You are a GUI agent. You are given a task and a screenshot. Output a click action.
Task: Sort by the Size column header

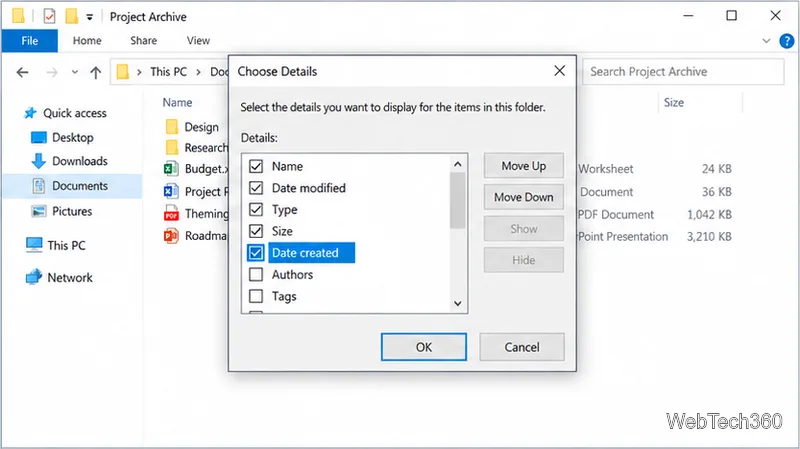pyautogui.click(x=673, y=103)
